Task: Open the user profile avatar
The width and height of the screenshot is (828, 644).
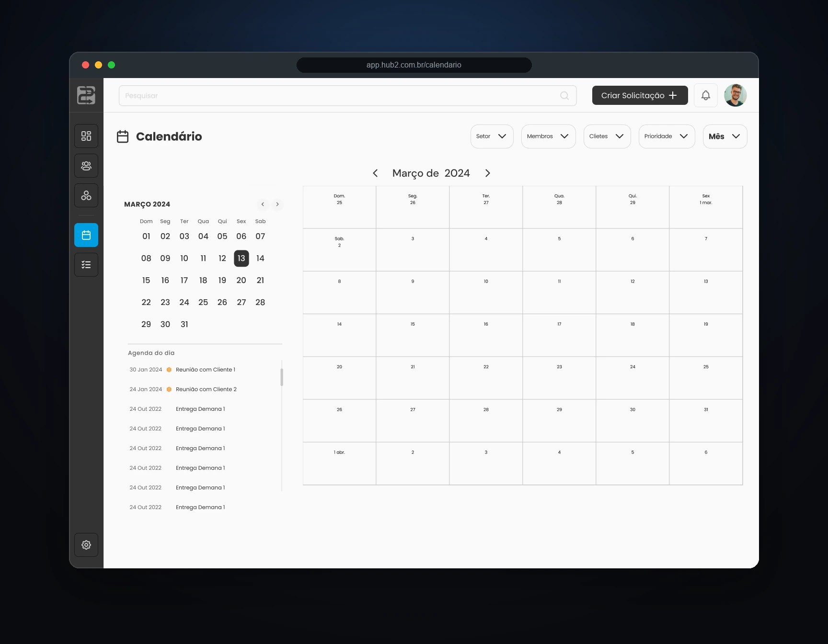Action: [x=736, y=95]
